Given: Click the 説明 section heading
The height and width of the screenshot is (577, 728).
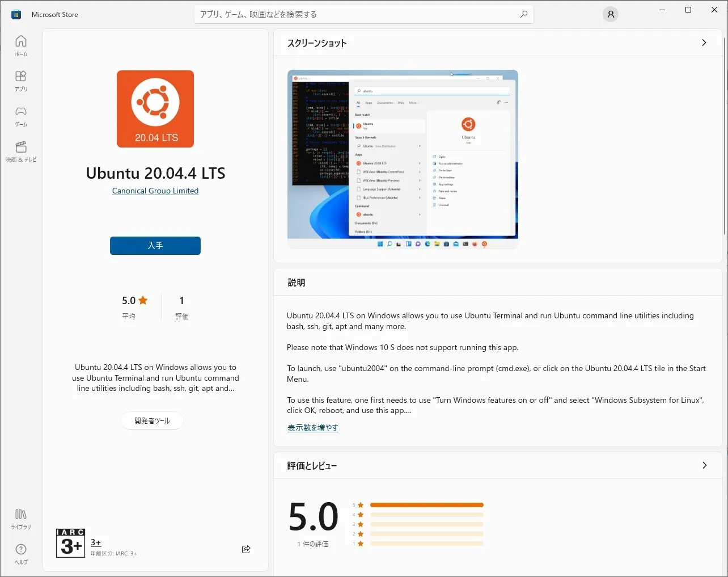Looking at the screenshot, I should [297, 283].
